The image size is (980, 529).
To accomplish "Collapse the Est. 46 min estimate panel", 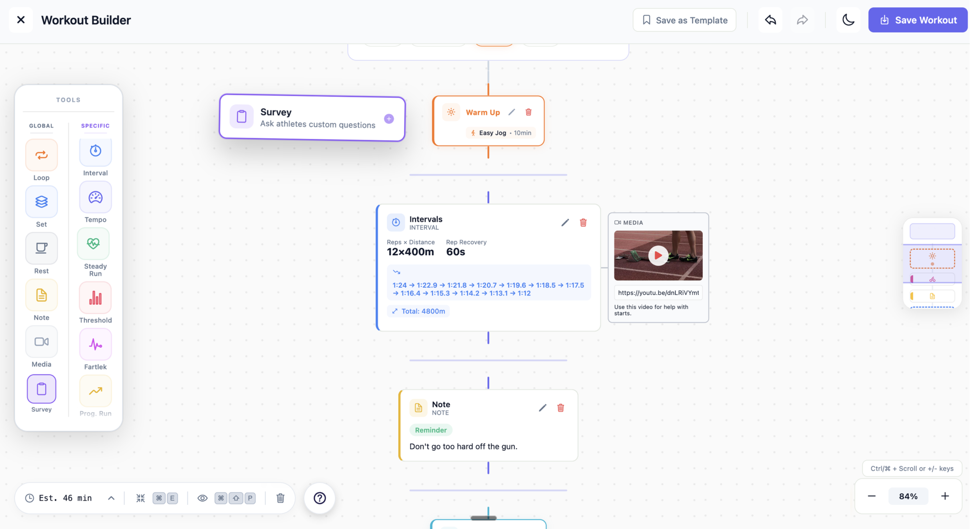I will pyautogui.click(x=111, y=498).
